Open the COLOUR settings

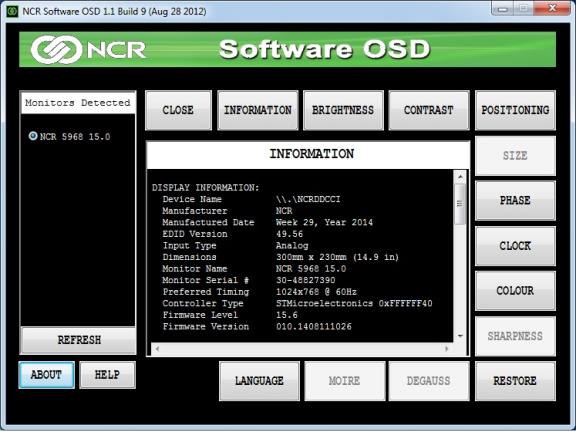click(515, 291)
